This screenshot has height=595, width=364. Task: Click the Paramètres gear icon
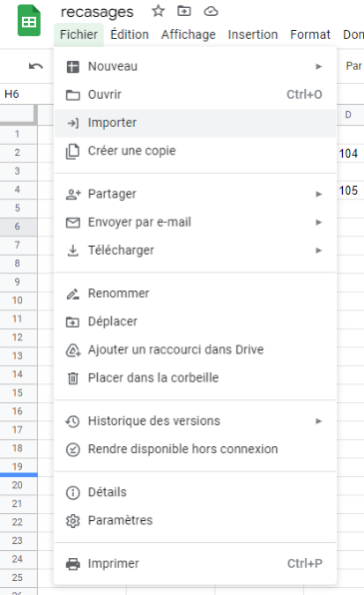(x=73, y=521)
